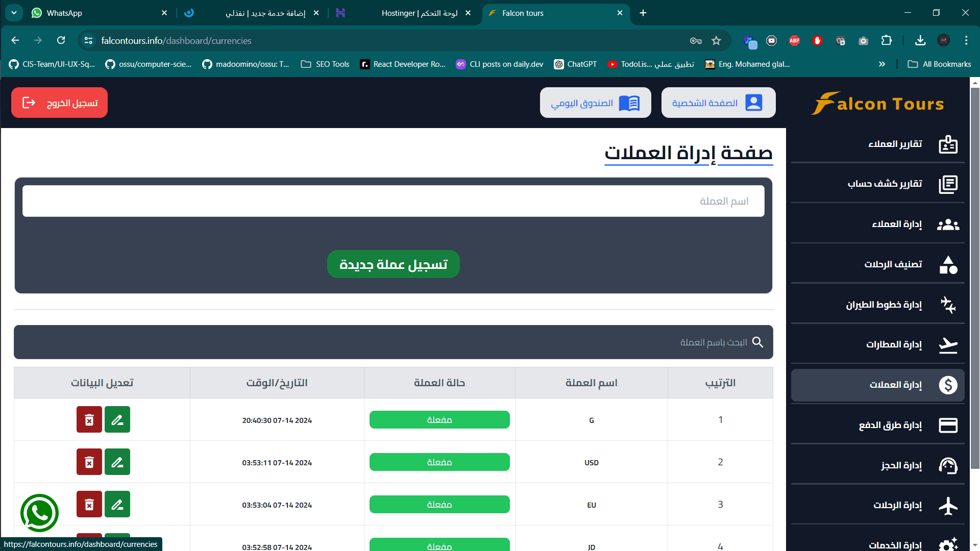980x551 pixels.
Task: Click the airplane icon for trips management
Action: [948, 506]
